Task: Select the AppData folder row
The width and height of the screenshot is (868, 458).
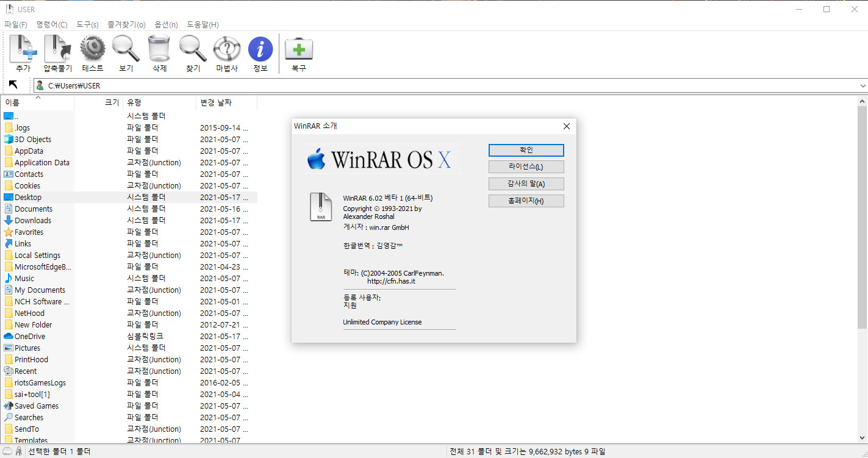Action: tap(129, 151)
